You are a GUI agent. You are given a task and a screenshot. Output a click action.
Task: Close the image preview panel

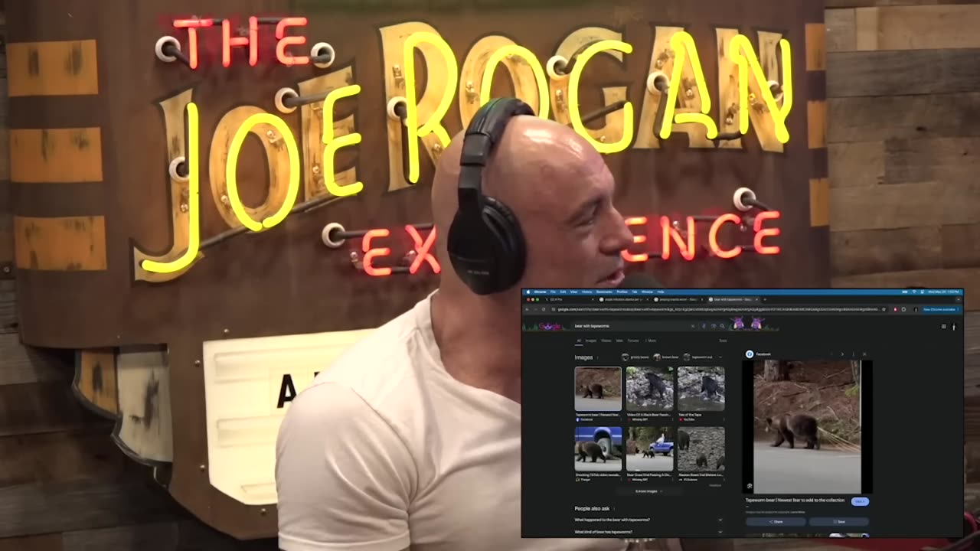pyautogui.click(x=864, y=354)
